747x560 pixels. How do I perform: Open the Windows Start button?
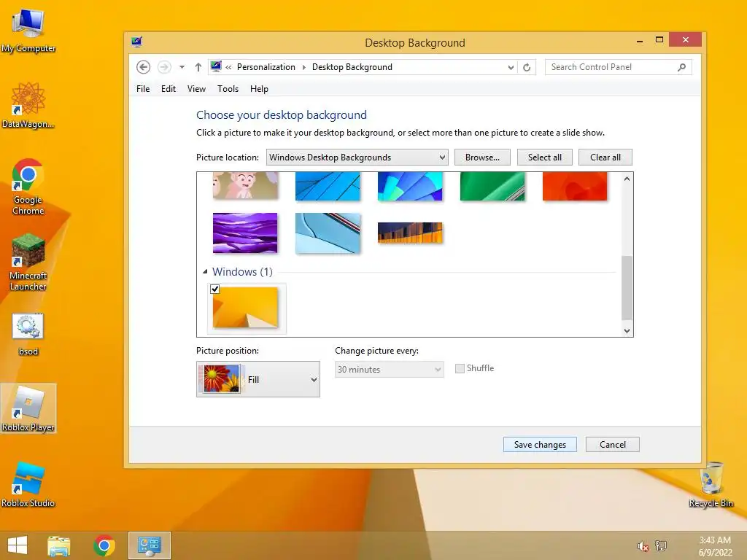click(18, 545)
